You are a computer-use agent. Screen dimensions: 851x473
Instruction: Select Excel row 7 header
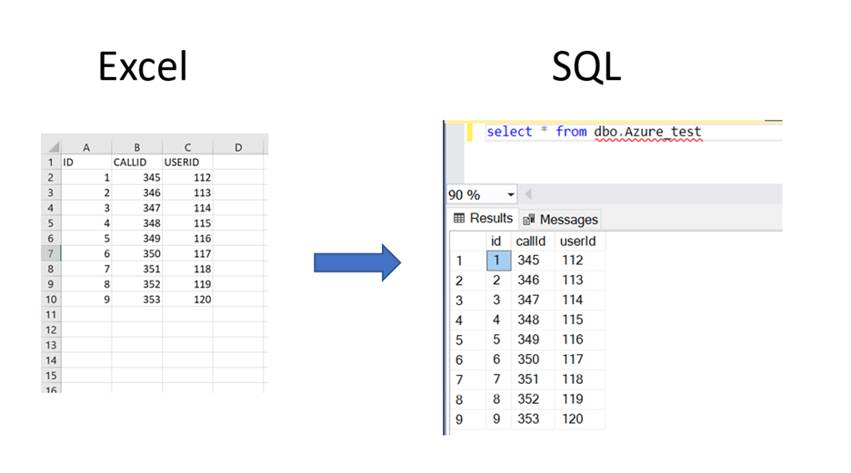point(51,253)
